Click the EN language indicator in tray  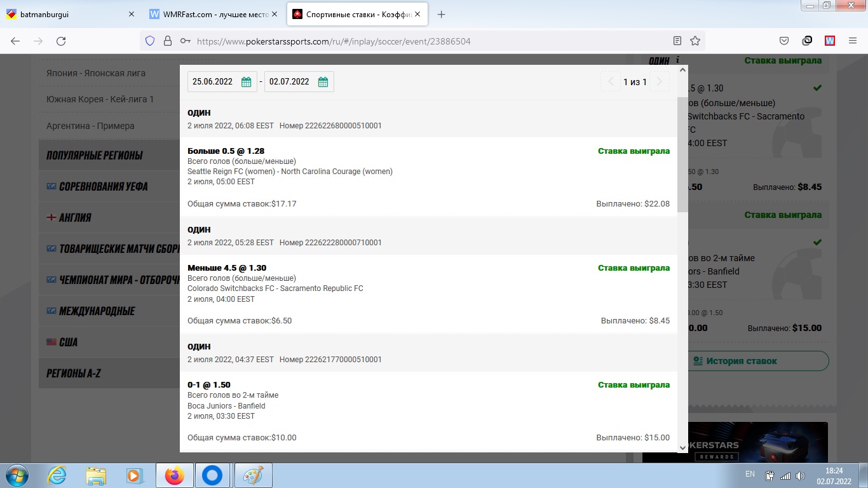750,474
